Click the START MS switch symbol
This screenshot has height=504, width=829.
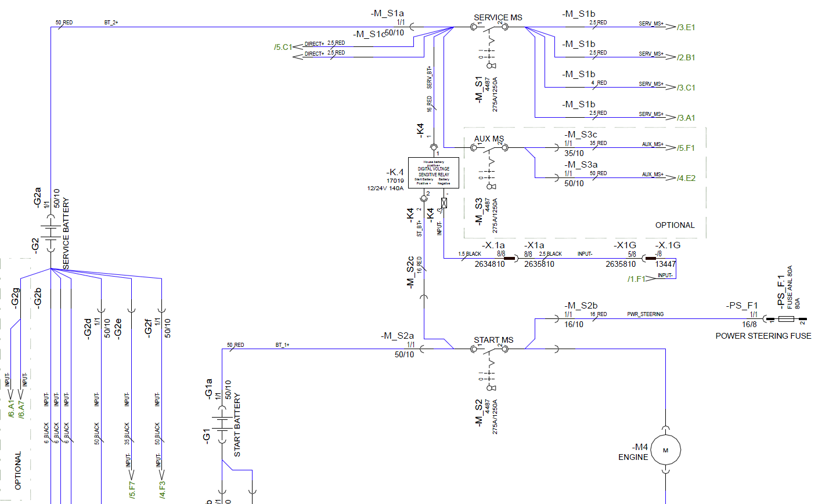click(x=489, y=349)
